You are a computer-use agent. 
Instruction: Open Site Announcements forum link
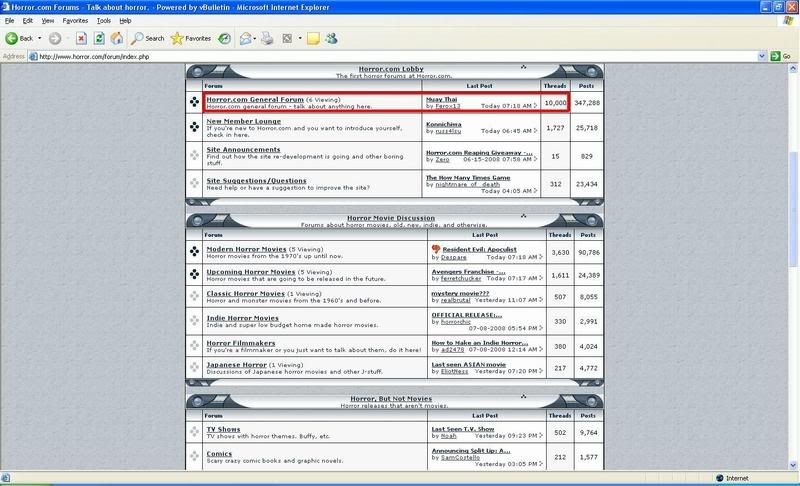(243, 149)
